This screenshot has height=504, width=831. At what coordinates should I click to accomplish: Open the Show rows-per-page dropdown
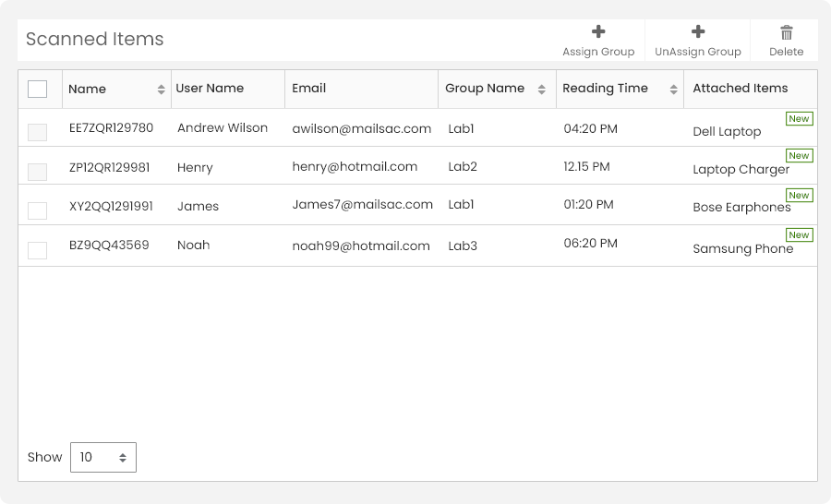pos(103,457)
